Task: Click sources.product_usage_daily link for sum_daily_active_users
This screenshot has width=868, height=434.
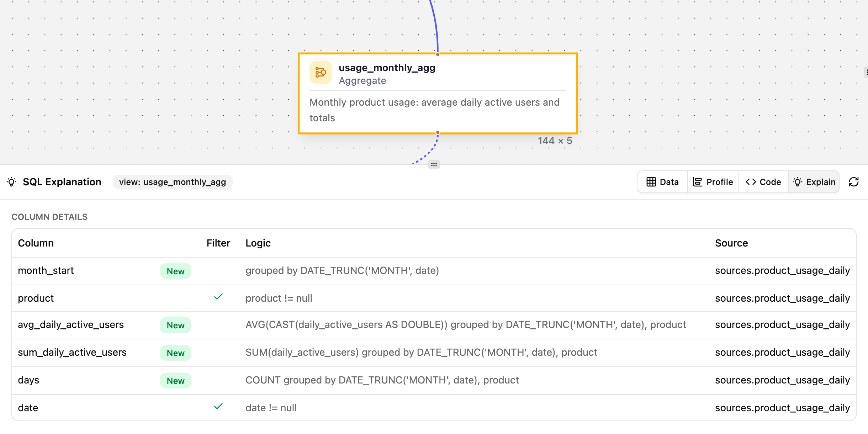Action: [x=783, y=352]
